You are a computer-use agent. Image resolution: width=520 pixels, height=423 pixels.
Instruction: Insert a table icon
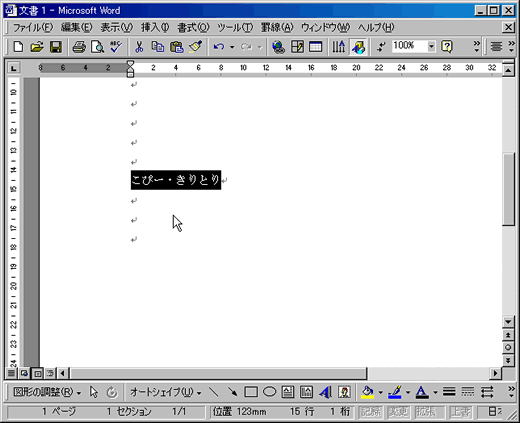(x=315, y=47)
